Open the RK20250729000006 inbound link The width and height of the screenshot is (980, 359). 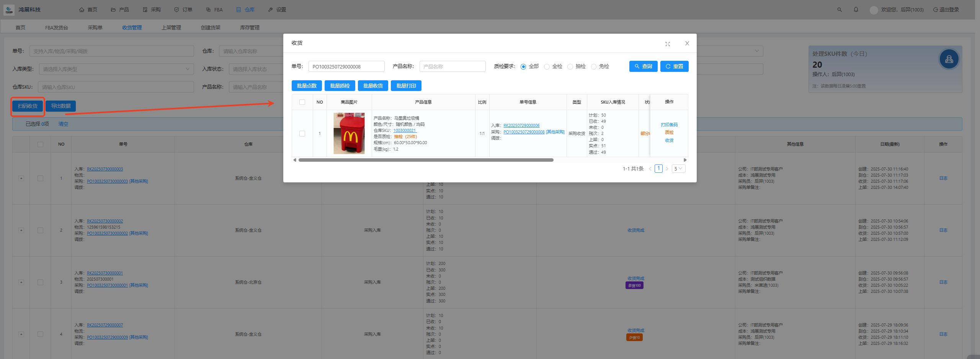pos(521,125)
